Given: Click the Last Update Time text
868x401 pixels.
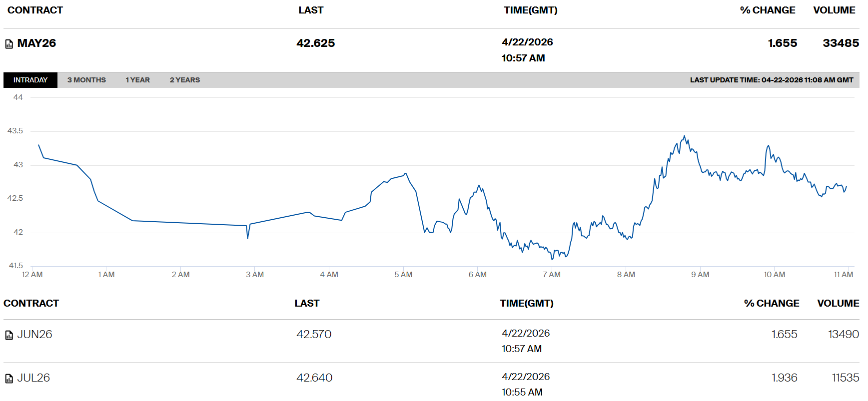Looking at the screenshot, I should (x=771, y=80).
